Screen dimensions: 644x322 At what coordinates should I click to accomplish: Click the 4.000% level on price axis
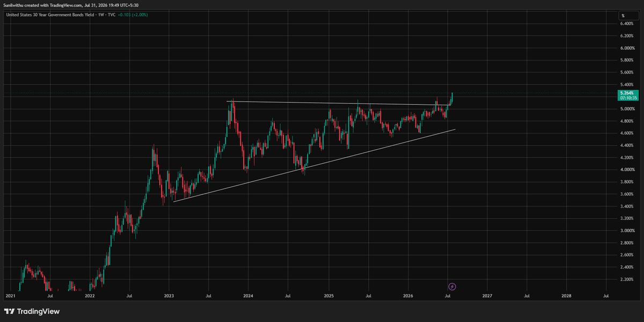[628, 170]
